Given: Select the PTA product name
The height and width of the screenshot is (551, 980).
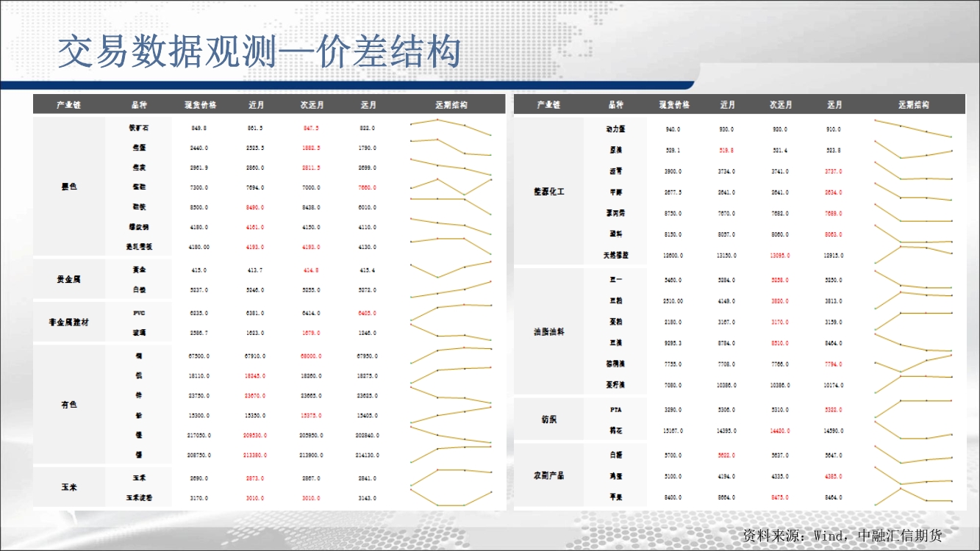Looking at the screenshot, I should coord(616,409).
